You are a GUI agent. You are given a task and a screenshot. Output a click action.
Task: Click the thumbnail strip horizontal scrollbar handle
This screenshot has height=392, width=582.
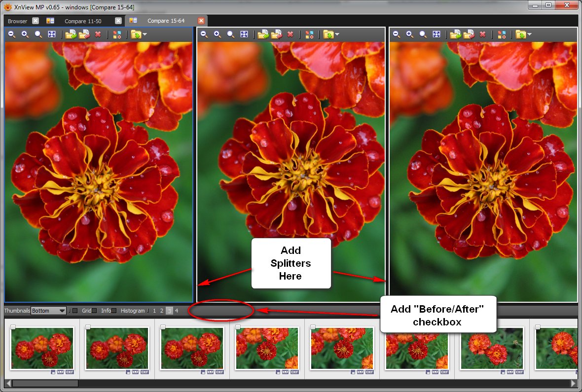45,383
